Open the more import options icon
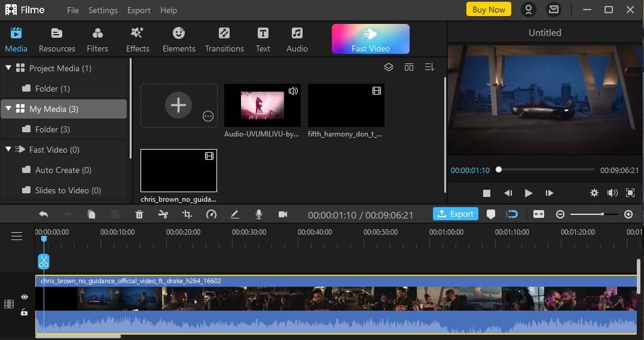This screenshot has height=340, width=644. click(x=208, y=116)
